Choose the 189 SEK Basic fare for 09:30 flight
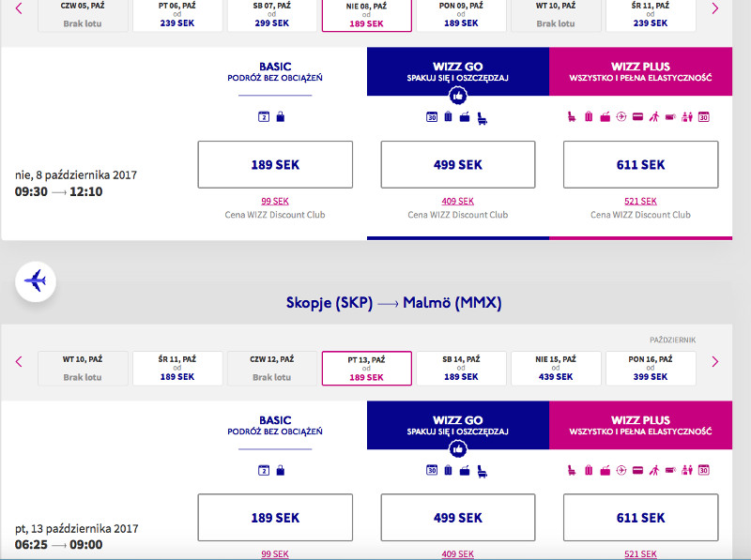The height and width of the screenshot is (560, 751). point(275,165)
